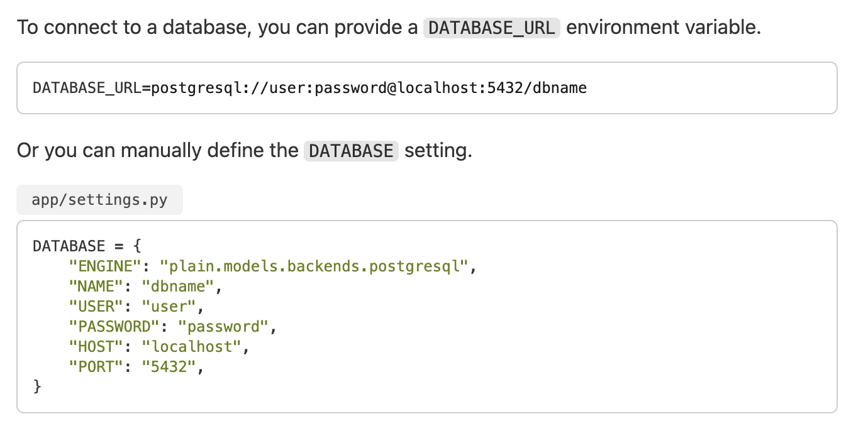The width and height of the screenshot is (868, 431).
Task: Click the words 'environment variable.'
Action: click(x=664, y=28)
